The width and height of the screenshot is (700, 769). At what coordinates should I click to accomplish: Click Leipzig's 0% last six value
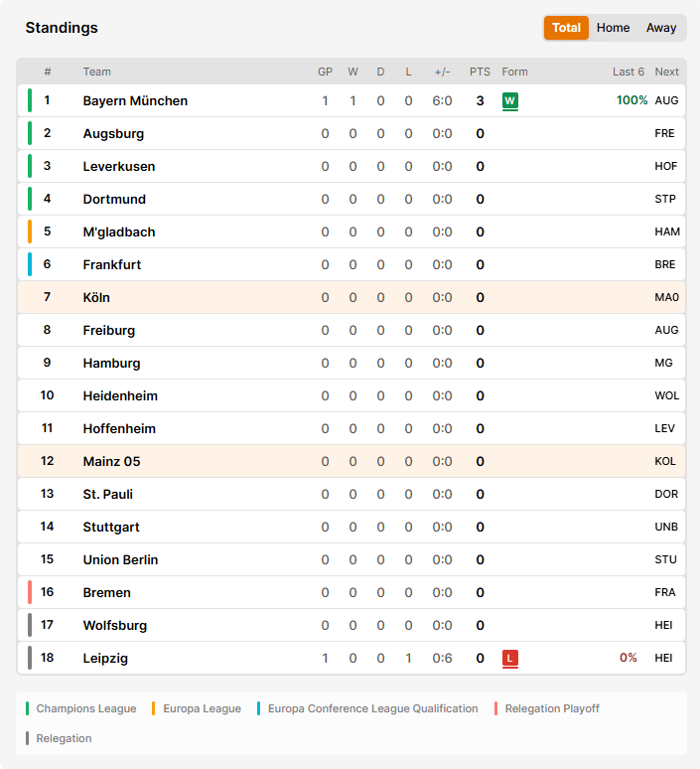628,658
